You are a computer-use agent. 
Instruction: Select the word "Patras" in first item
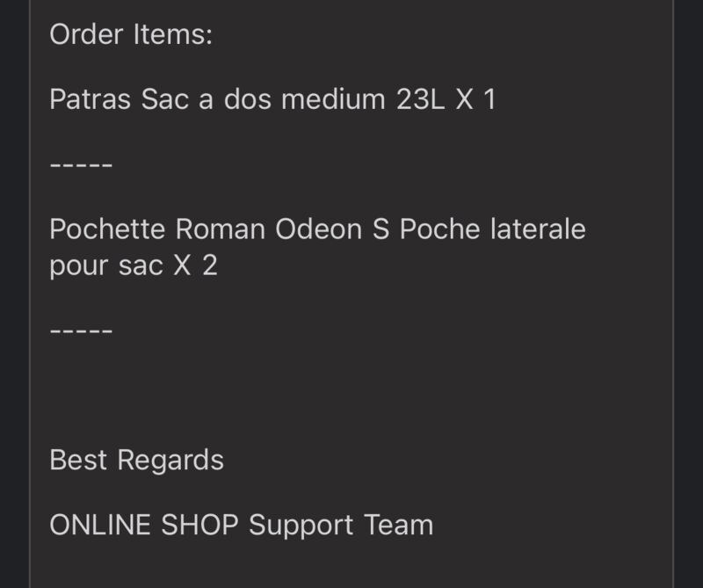click(x=90, y=98)
